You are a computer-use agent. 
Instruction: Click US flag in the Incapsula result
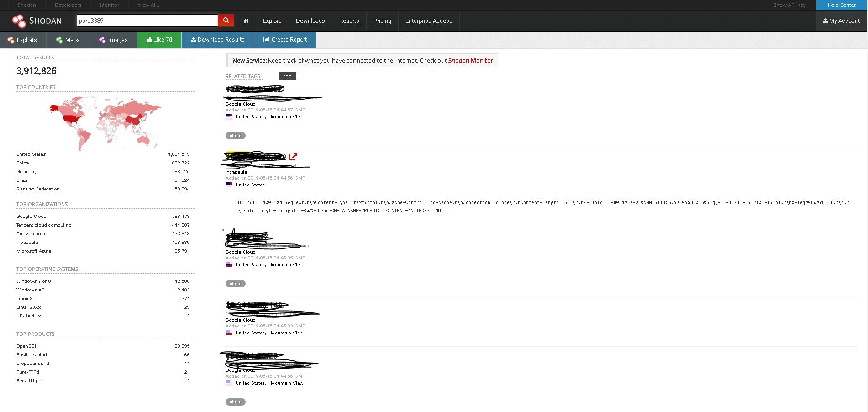(x=229, y=185)
